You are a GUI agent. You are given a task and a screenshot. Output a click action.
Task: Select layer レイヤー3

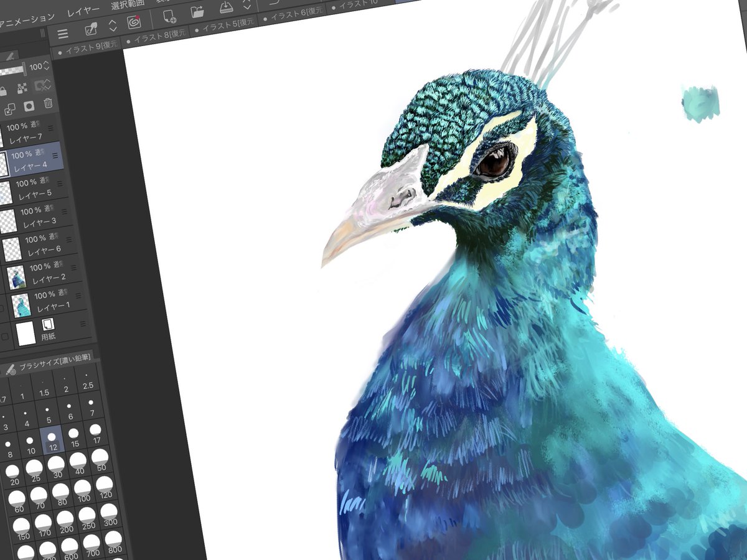pos(36,216)
